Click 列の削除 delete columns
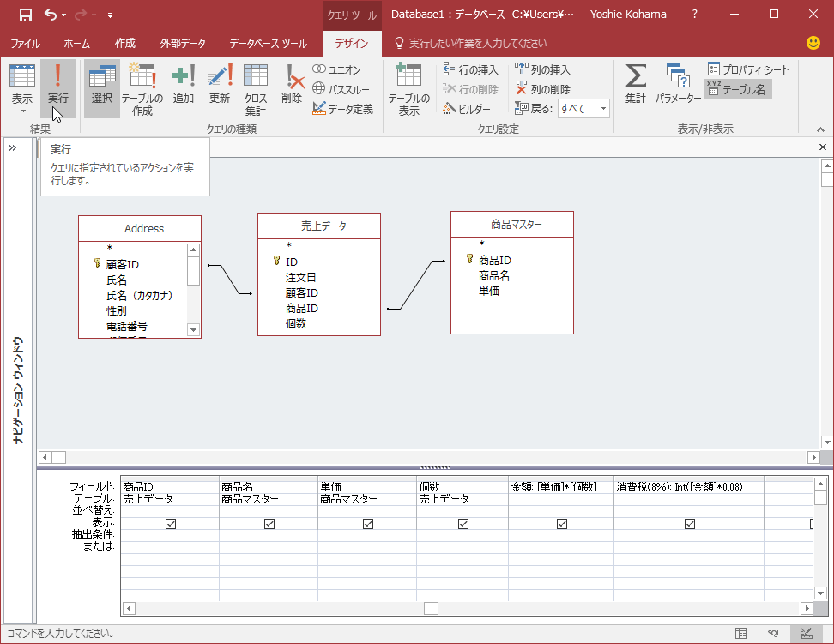834x644 pixels. pos(542,89)
